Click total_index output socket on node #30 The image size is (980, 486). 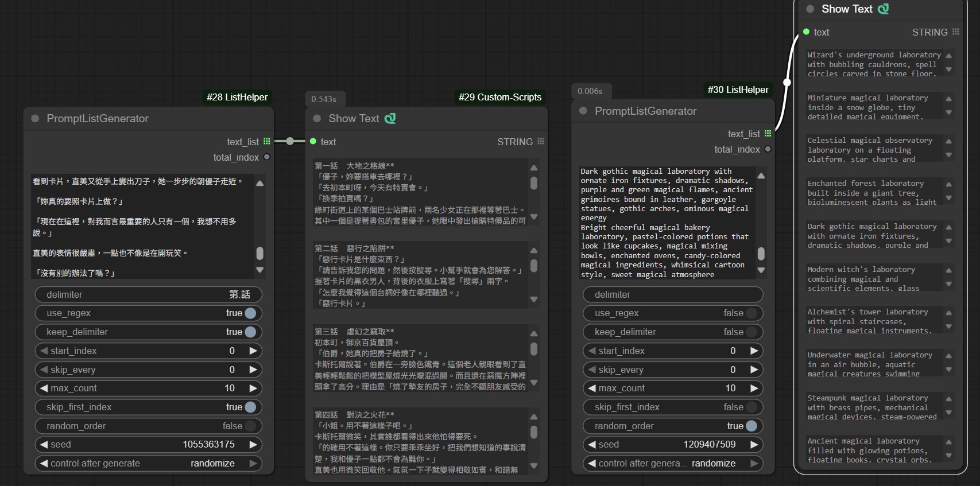point(768,149)
